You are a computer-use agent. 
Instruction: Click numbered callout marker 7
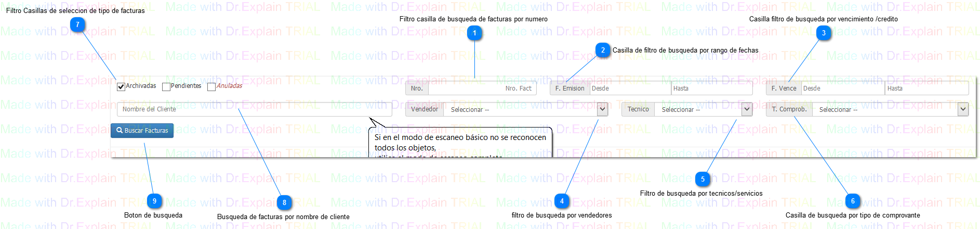coord(77,24)
